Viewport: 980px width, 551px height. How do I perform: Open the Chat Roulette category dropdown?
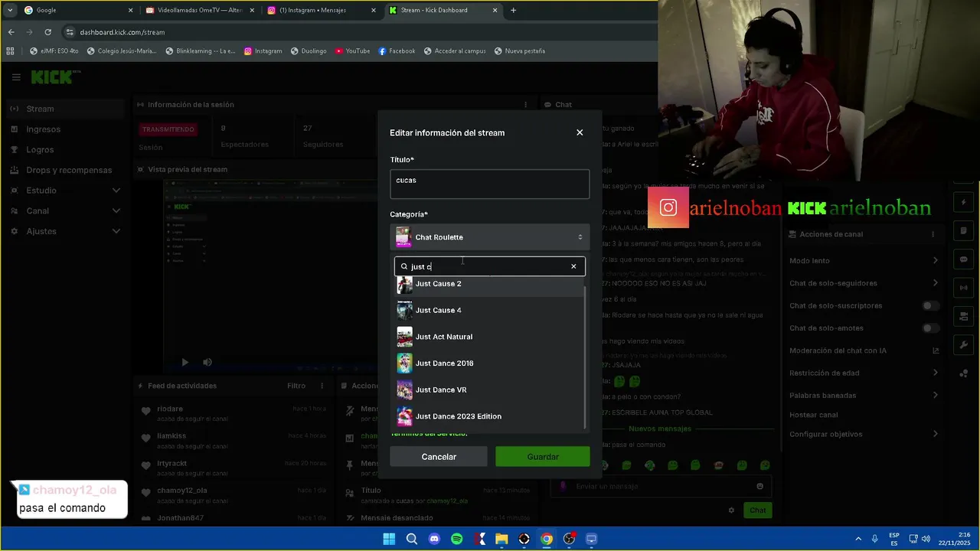[x=490, y=237]
